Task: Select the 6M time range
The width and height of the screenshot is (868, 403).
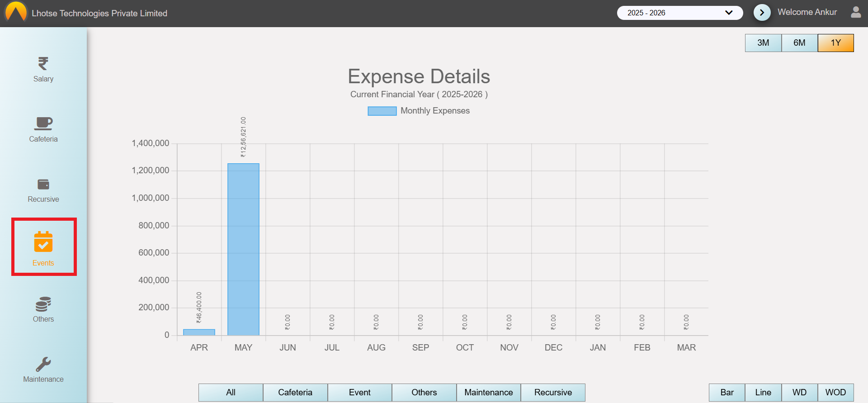Action: [799, 43]
